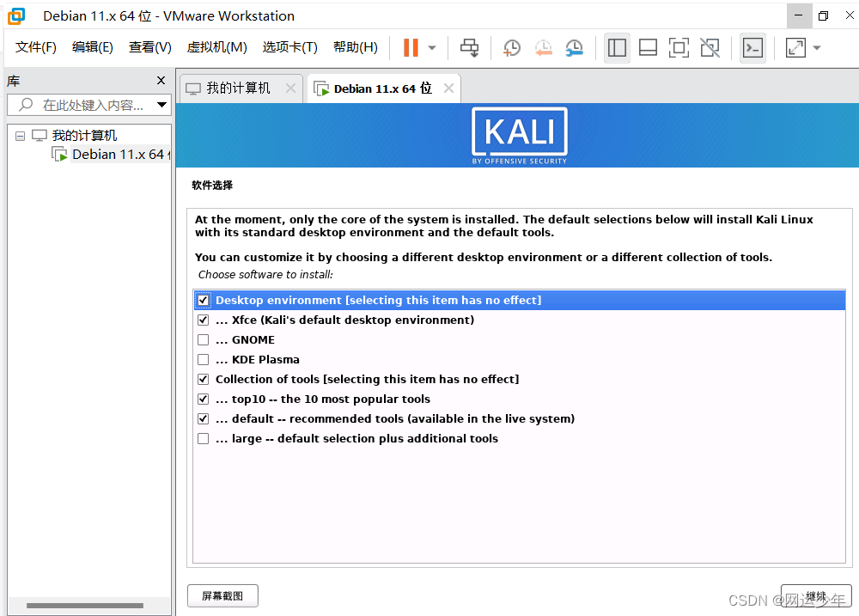Toggle the library sidebar view
859x616 pixels.
tap(617, 47)
